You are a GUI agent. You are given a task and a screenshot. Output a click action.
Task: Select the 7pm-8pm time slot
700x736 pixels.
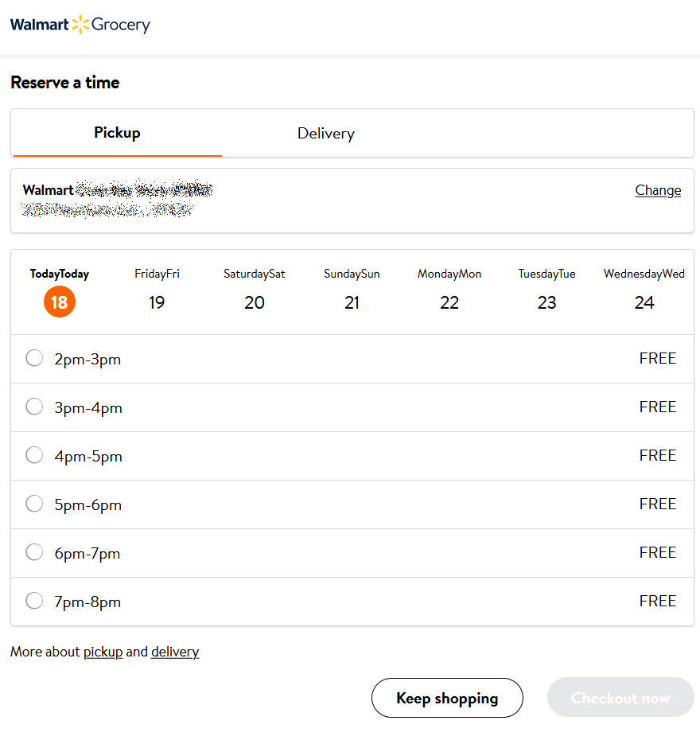click(34, 602)
